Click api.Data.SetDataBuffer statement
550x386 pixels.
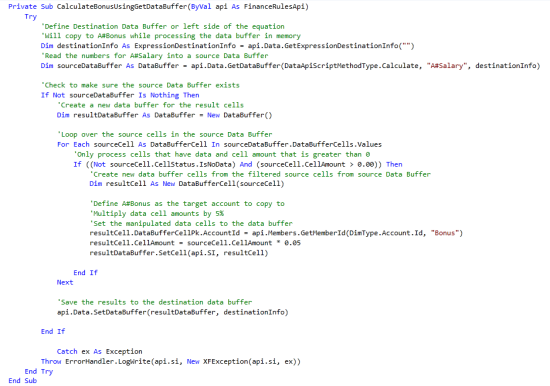(173, 312)
